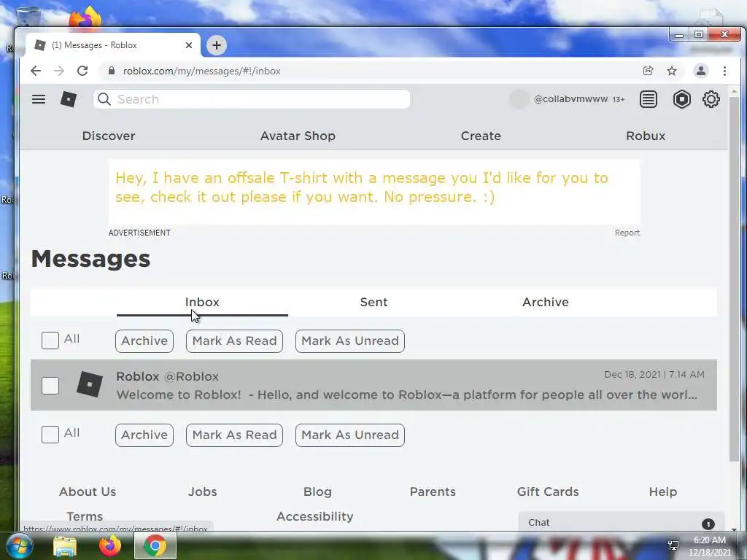747x560 pixels.
Task: Expand the Chat panel
Action: pyautogui.click(x=622, y=522)
